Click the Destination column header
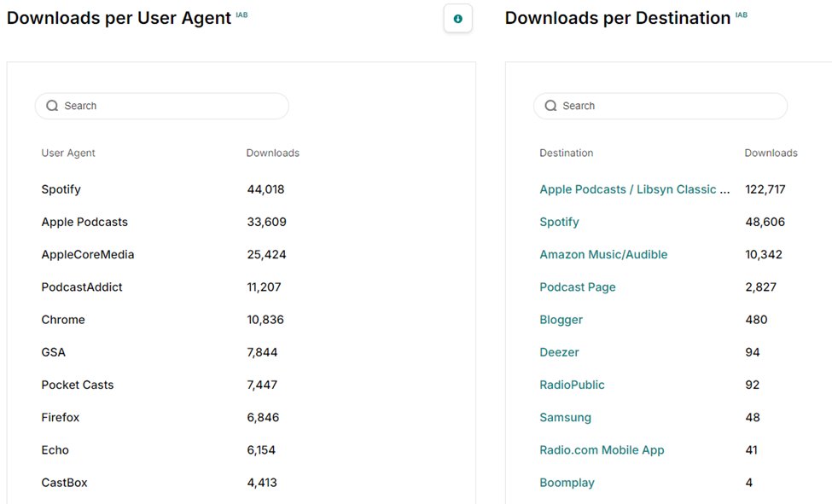 (x=566, y=153)
